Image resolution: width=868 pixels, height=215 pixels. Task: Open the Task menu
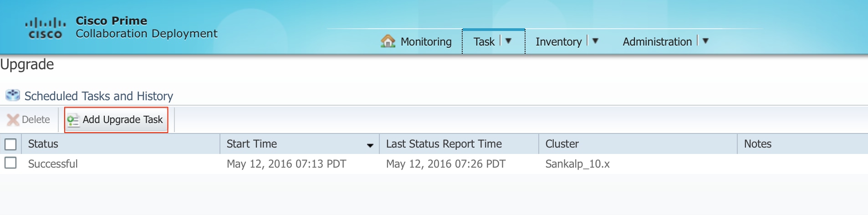[x=484, y=42]
